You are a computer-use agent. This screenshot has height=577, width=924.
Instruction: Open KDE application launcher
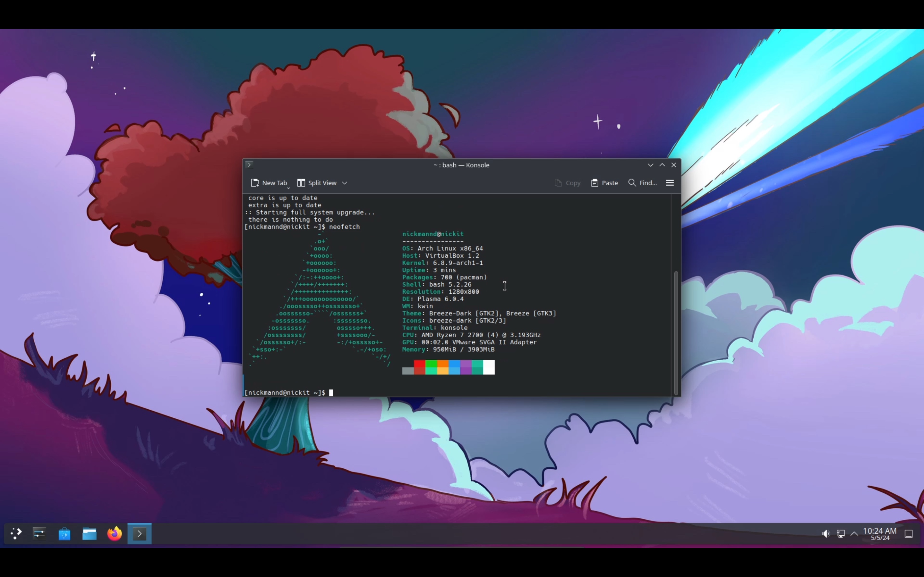pos(16,533)
